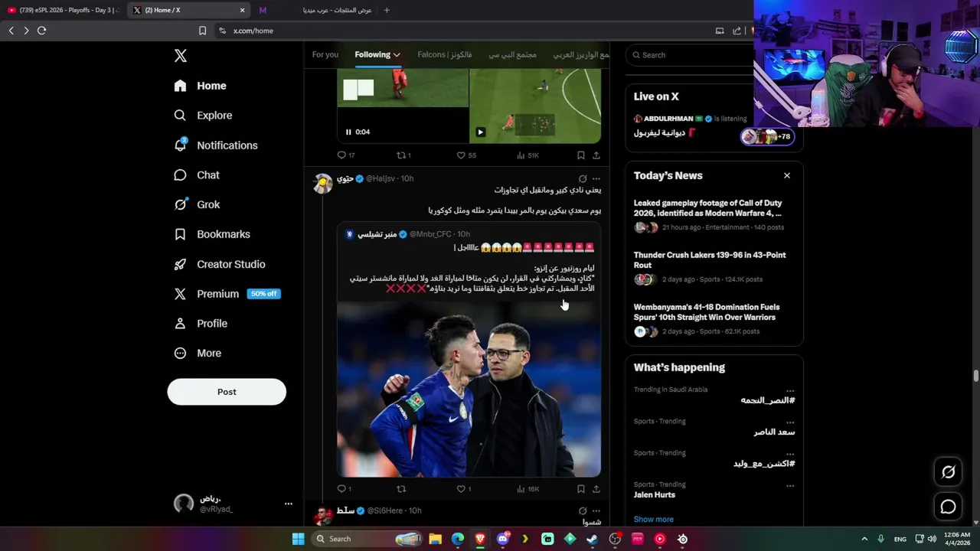Like the post with 55 likes
This screenshot has width=980, height=551.
click(466, 155)
